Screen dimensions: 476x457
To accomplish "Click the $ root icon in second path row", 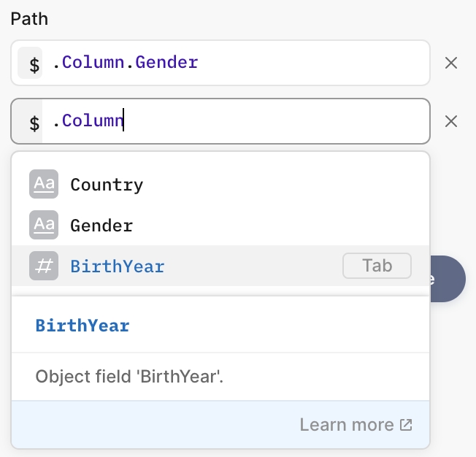I will pos(34,121).
